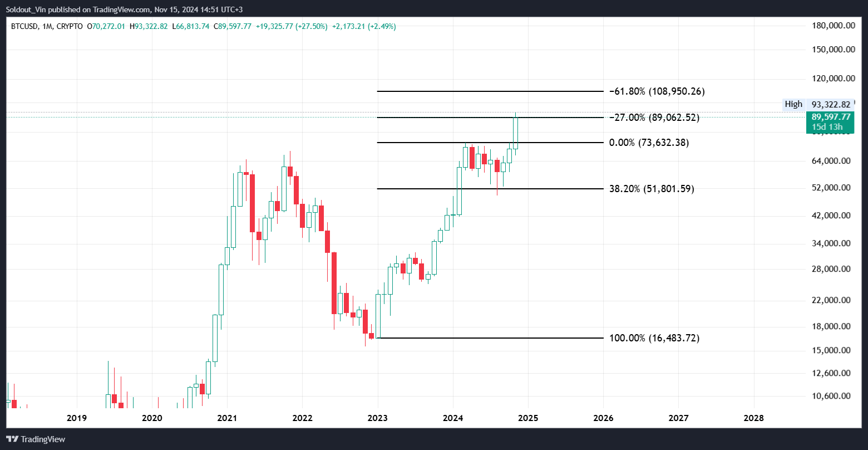
Task: Click 15,000.00 on the price axis
Action: (x=832, y=350)
